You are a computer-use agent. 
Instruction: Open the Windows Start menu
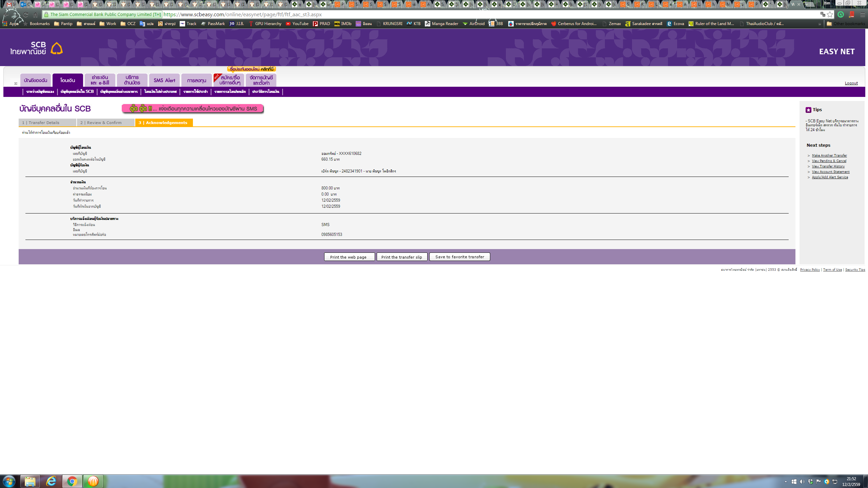(x=9, y=481)
